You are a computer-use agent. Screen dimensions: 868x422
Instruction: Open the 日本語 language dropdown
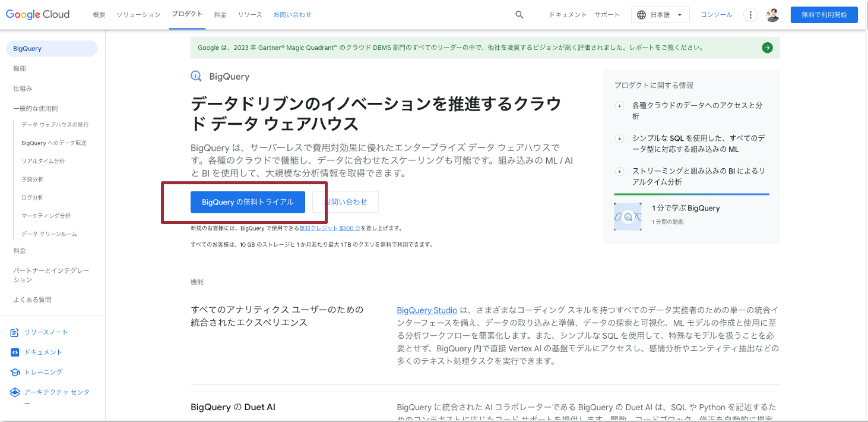pos(660,15)
